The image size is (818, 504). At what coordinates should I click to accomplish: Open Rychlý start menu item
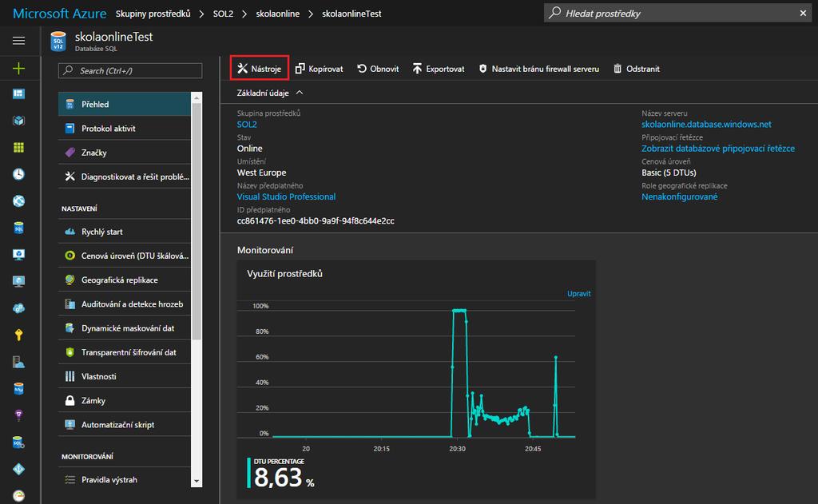coord(124,232)
